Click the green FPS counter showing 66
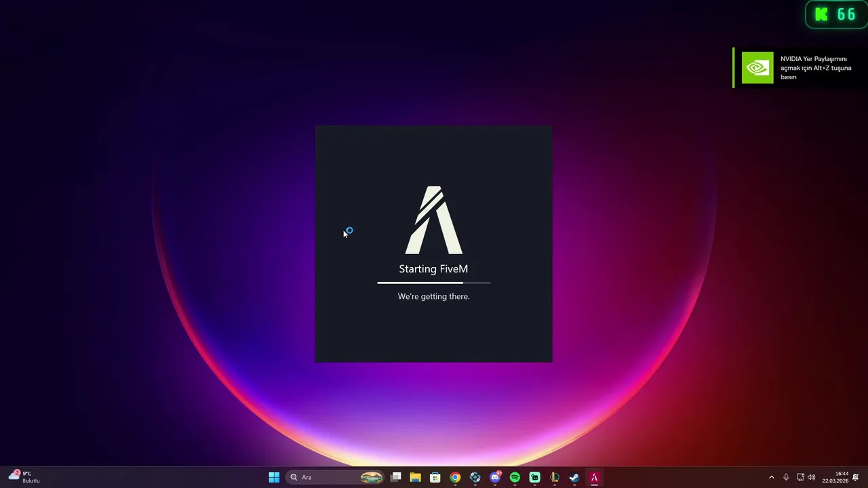868x488 pixels. 836,14
